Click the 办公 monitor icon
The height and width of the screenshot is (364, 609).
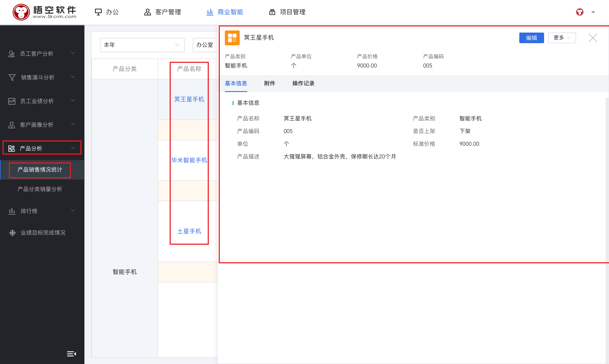coord(98,12)
